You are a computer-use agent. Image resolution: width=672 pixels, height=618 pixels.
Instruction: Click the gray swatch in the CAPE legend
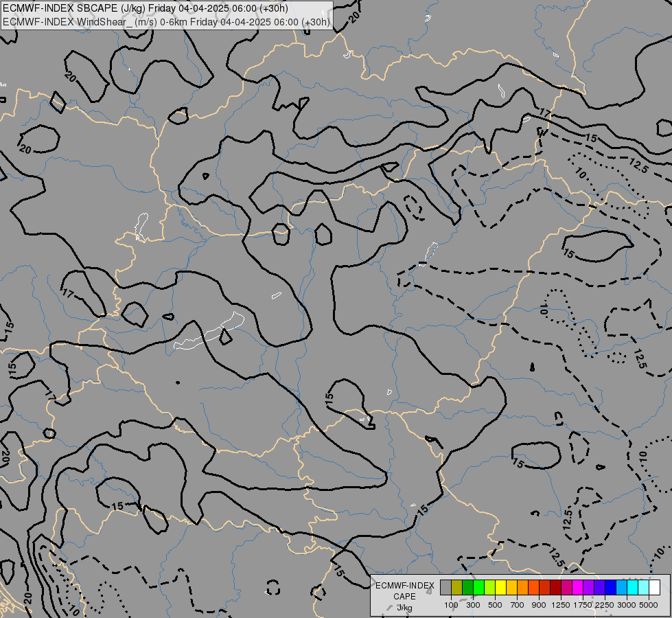445,587
